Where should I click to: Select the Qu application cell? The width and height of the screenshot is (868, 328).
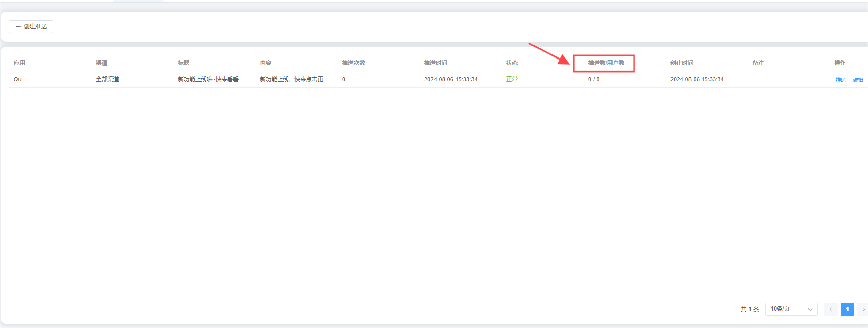point(17,79)
